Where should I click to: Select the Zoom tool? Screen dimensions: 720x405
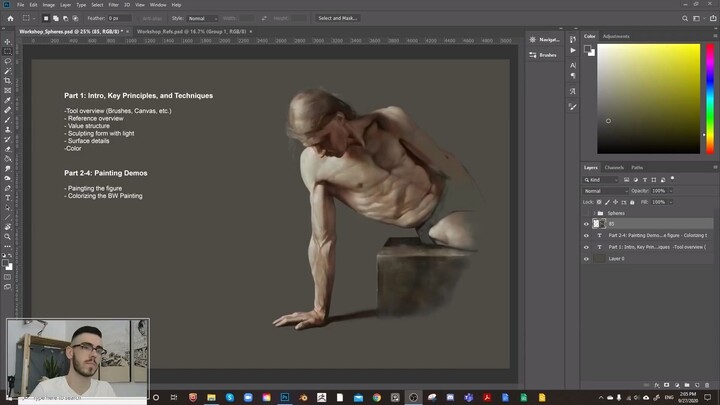[x=7, y=237]
